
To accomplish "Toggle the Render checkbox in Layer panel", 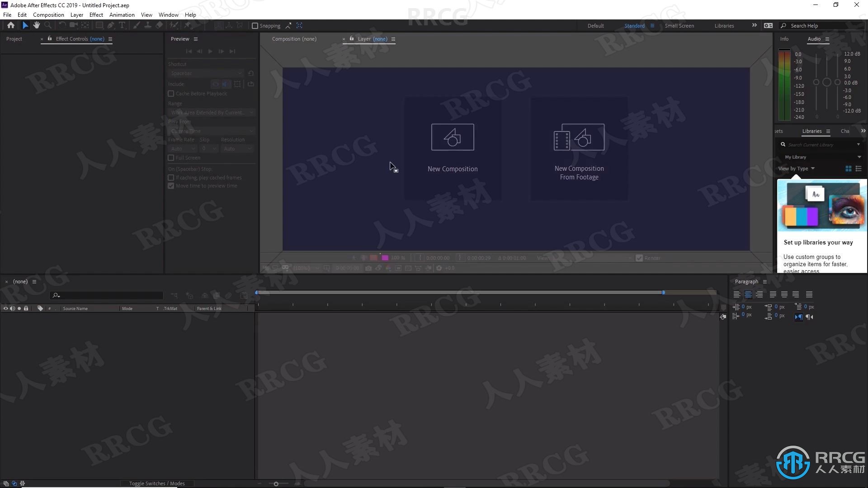I will pos(639,258).
